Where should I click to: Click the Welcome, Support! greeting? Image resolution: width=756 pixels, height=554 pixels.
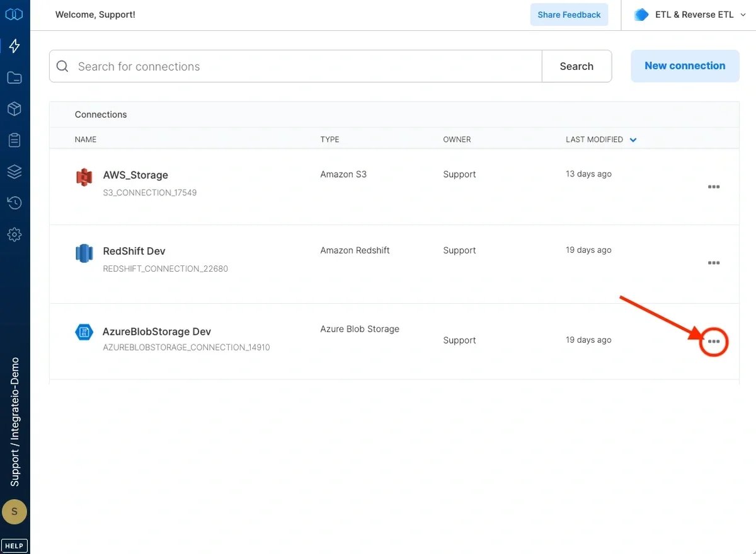[95, 14]
